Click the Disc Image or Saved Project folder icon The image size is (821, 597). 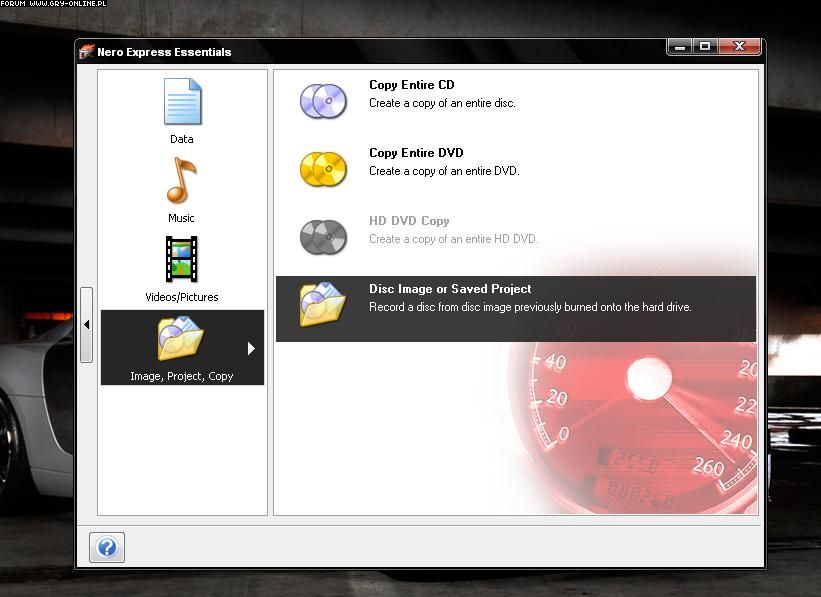point(323,304)
